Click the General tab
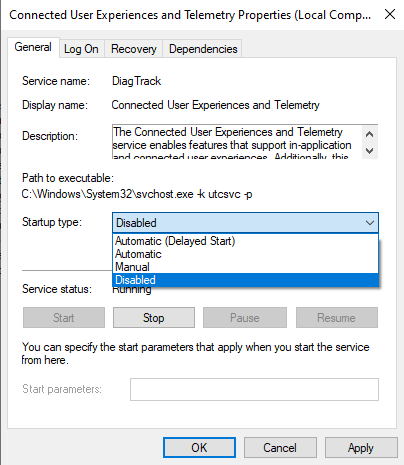 pyautogui.click(x=33, y=47)
